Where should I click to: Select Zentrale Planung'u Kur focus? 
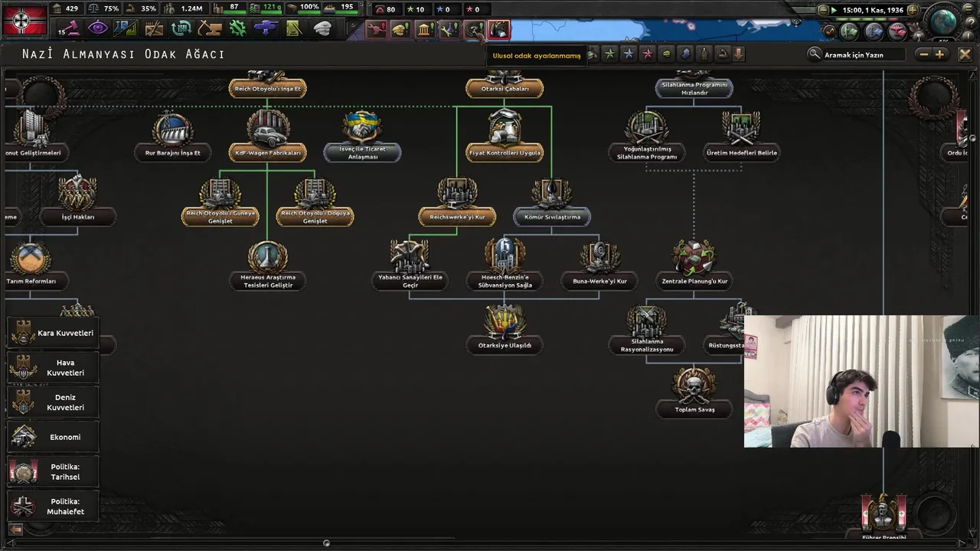pyautogui.click(x=694, y=264)
